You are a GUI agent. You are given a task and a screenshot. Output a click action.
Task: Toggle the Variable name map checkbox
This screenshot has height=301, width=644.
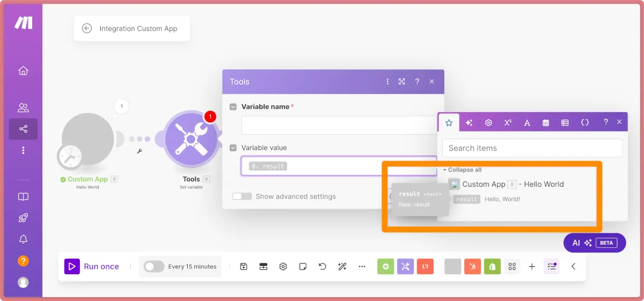click(233, 107)
